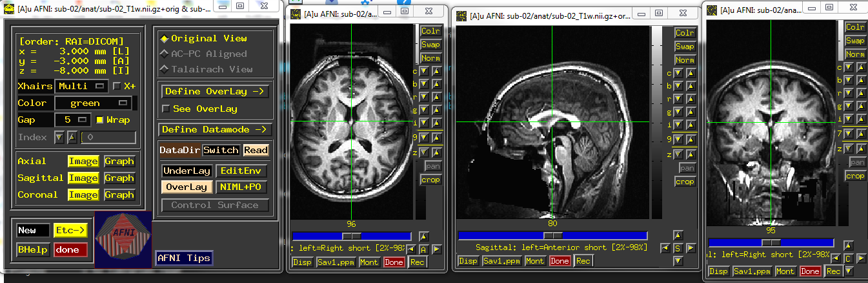This screenshot has height=283, width=868.
Task: Click the b down arrow in axial window
Action: coord(425,83)
